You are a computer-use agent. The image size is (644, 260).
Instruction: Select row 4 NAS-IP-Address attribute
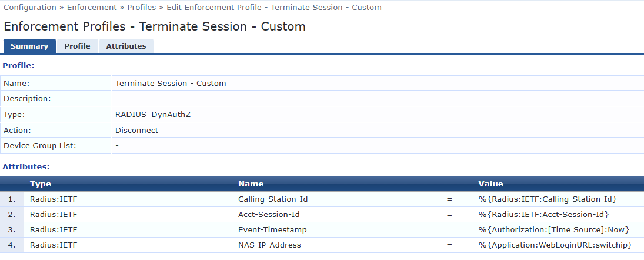point(269,245)
